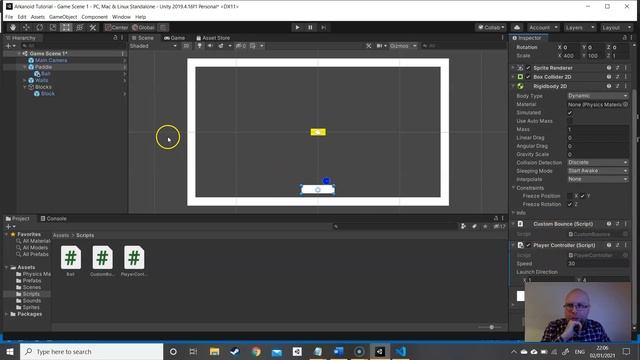Viewport: 640px width, 360px height.
Task: Select Paddle object in Hierarchy
Action: (43, 67)
